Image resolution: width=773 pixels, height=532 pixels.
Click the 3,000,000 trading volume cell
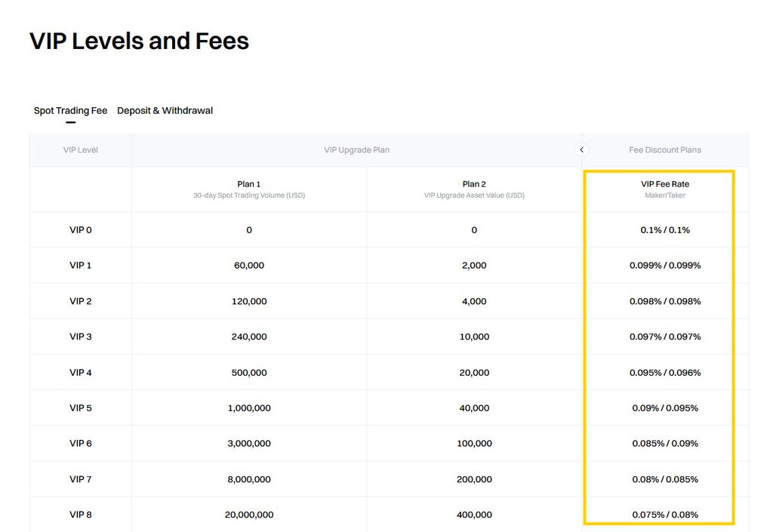(249, 444)
